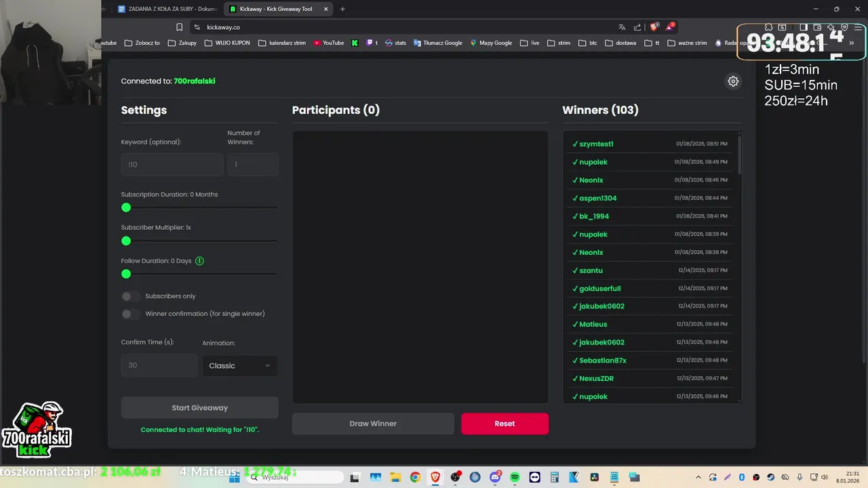Close the Kickaway browser tab
The width and height of the screenshot is (868, 488).
pyautogui.click(x=326, y=9)
